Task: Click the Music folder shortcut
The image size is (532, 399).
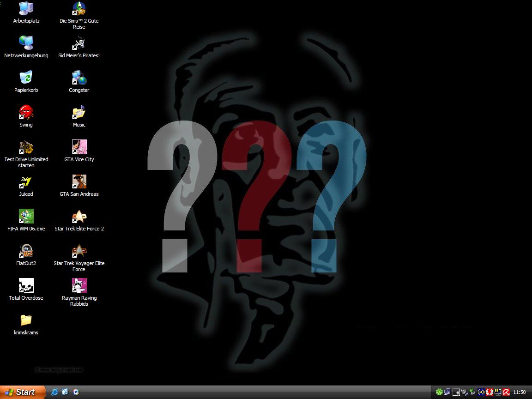Action: (x=79, y=112)
